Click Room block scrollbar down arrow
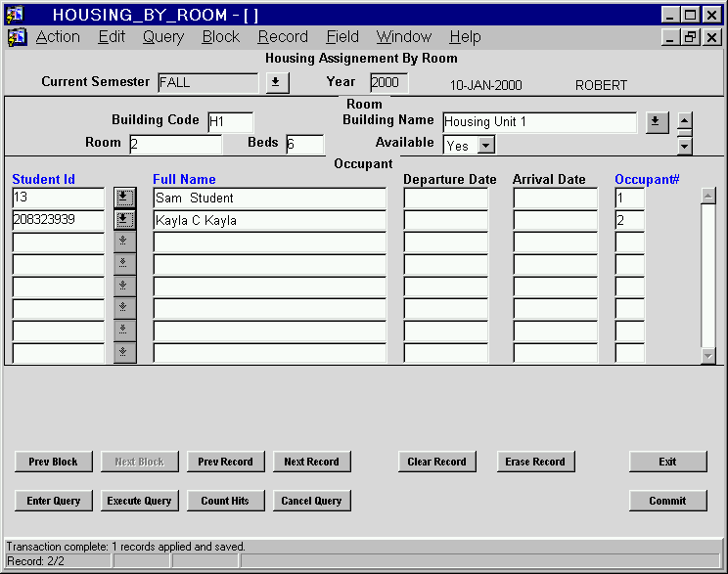Image resolution: width=728 pixels, height=574 pixels. [684, 147]
